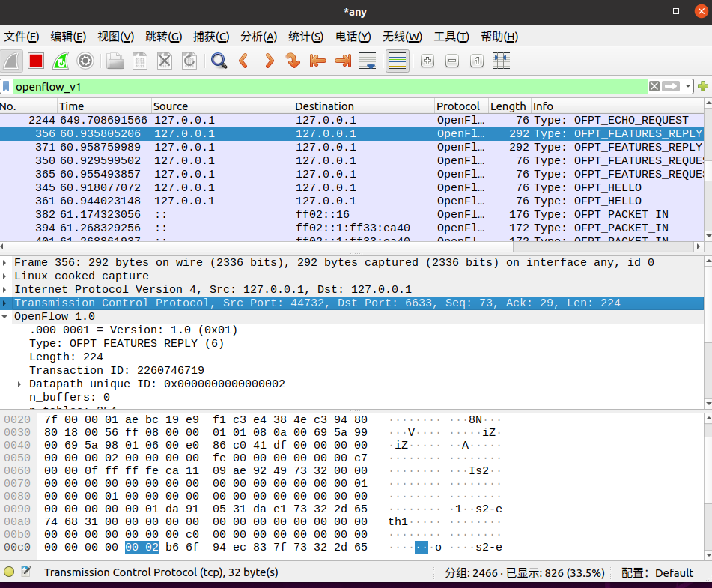The image size is (712, 588).
Task: Click packet list vertical scrollbar
Action: coord(708,170)
